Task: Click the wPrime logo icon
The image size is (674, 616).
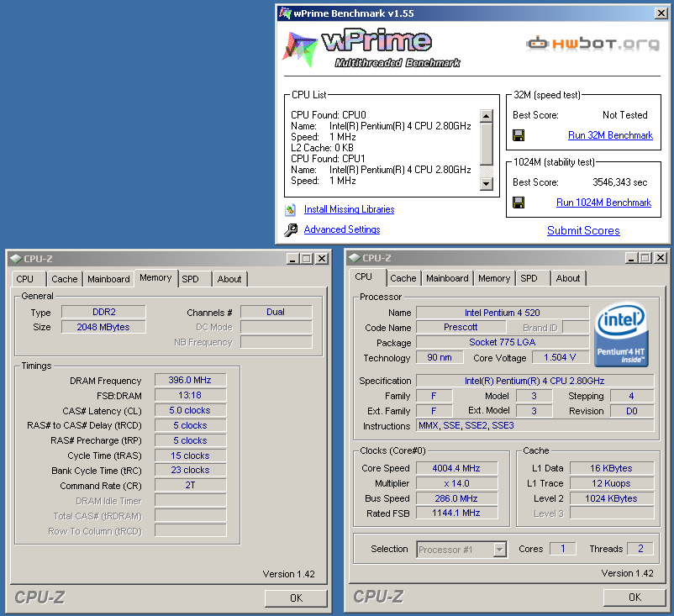Action: click(300, 50)
